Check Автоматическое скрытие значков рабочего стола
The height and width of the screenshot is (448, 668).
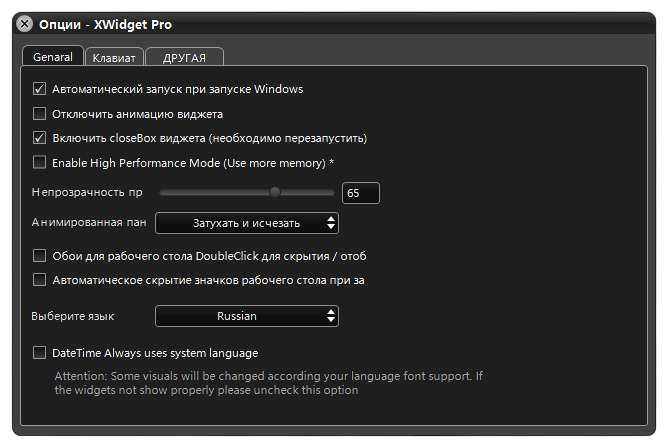point(40,280)
